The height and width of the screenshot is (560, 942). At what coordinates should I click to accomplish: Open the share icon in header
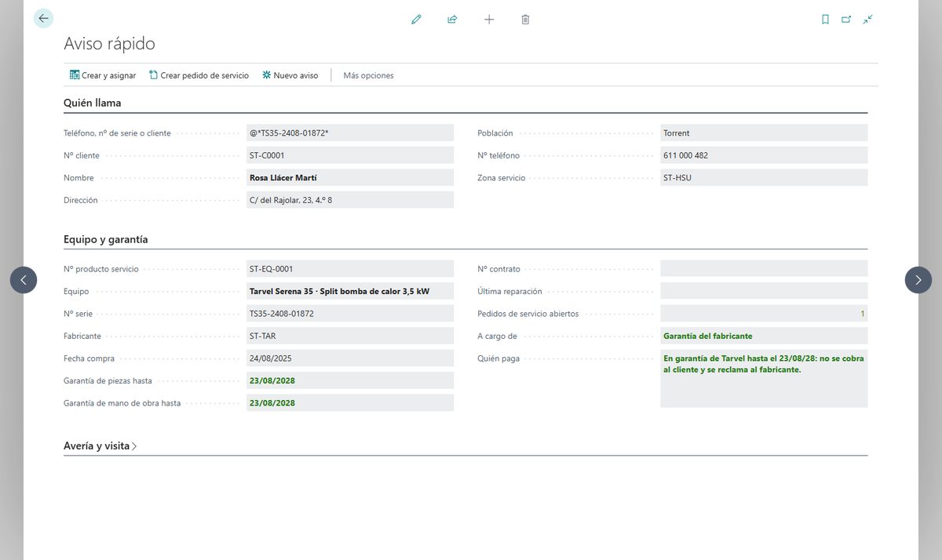[x=452, y=19]
